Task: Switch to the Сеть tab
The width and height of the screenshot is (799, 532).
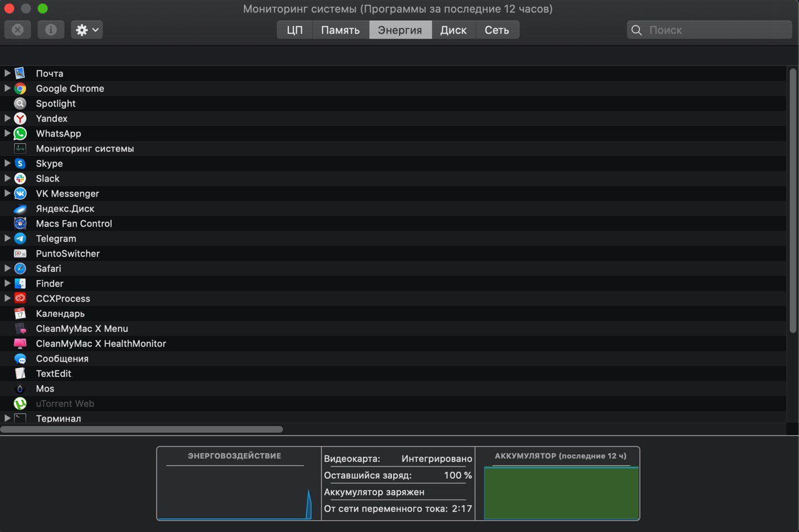Action: 497,30
